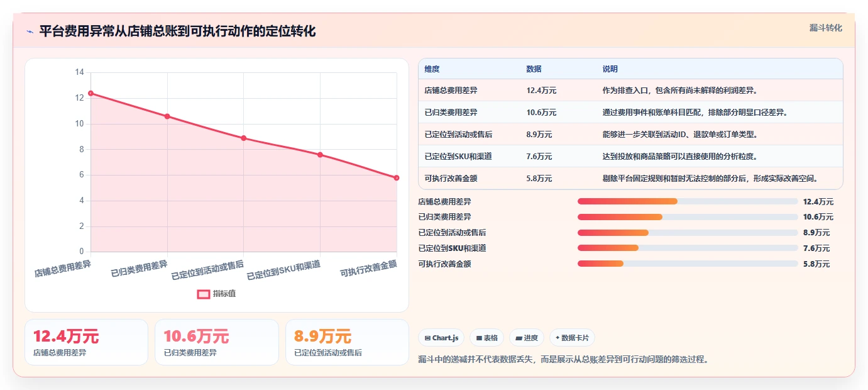This screenshot has width=868, height=390.
Task: Click the description starting 通过费用事件
Action: (x=695, y=113)
